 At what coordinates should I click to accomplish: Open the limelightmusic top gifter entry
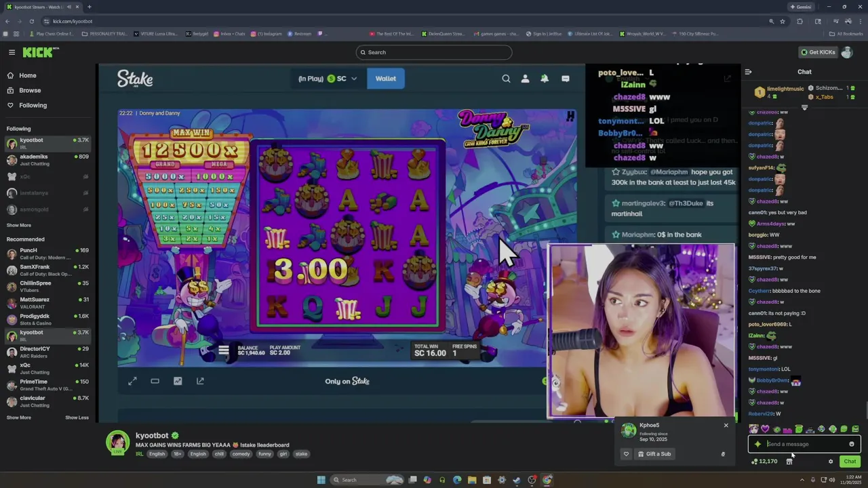click(780, 92)
